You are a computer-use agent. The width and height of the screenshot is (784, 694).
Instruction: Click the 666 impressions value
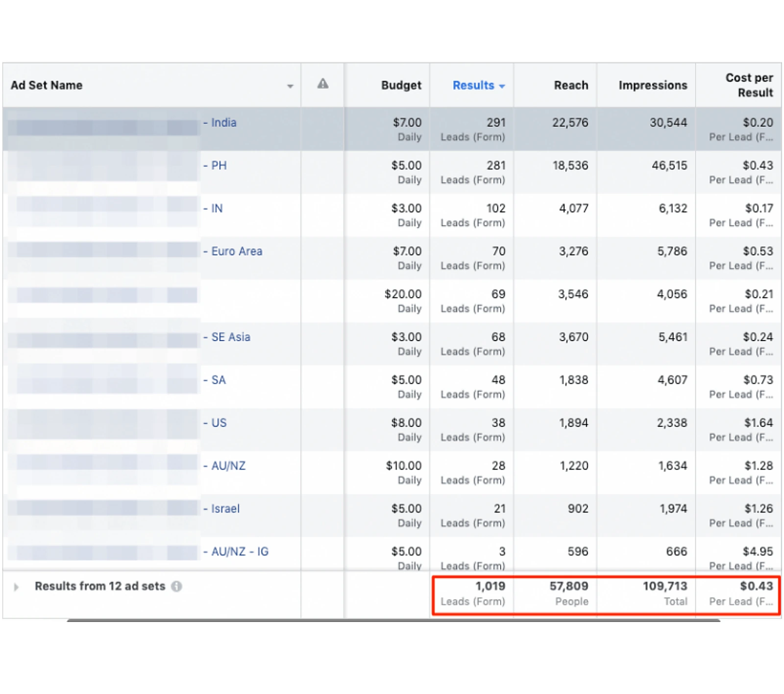[x=677, y=551]
